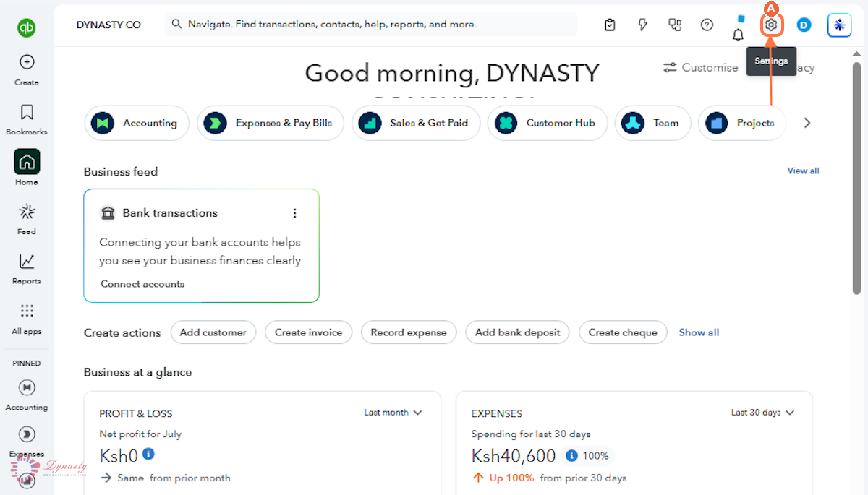The height and width of the screenshot is (495, 868).
Task: Click the PROFIT & LOSS card title
Action: coord(136,414)
